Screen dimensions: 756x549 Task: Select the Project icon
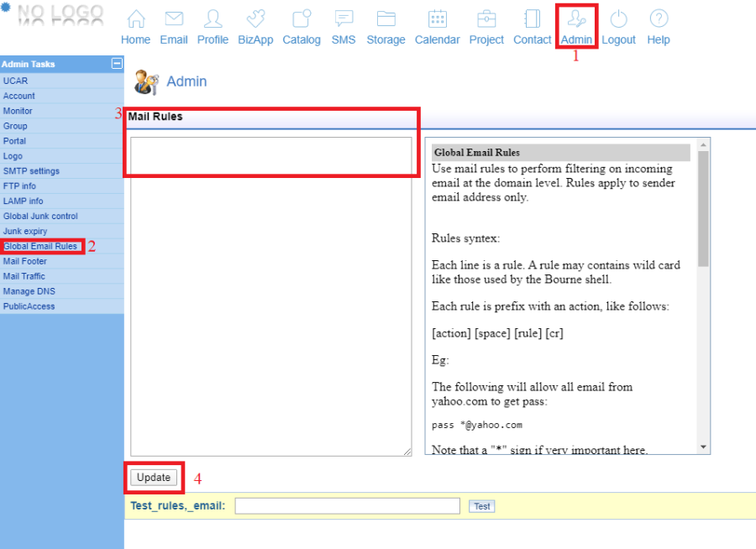coord(486,25)
